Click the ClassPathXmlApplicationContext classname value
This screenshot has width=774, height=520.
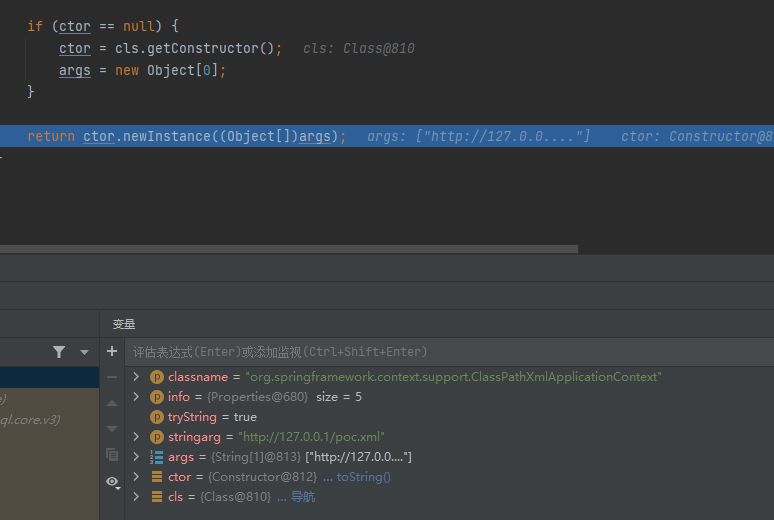pyautogui.click(x=453, y=377)
